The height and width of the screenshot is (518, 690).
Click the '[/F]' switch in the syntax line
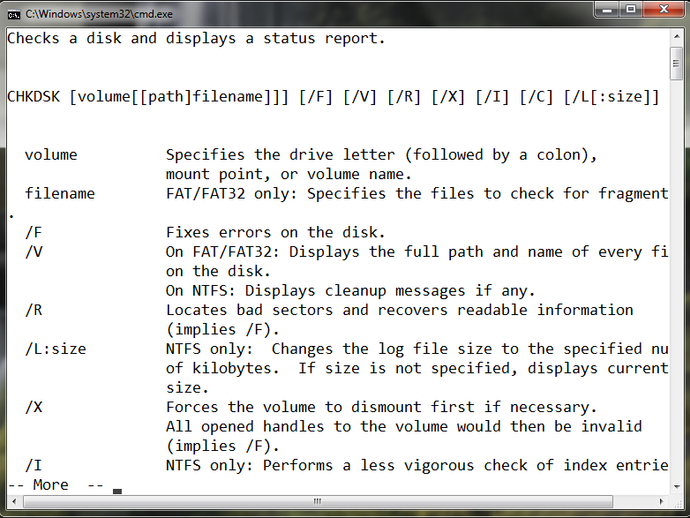coord(316,97)
